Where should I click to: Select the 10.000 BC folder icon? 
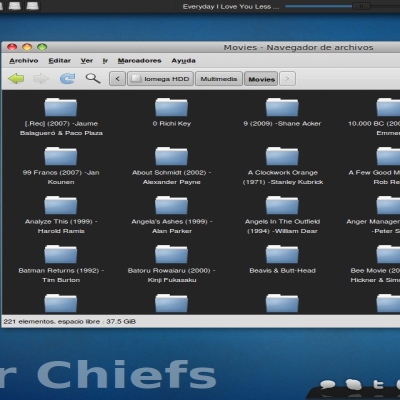coord(388,107)
